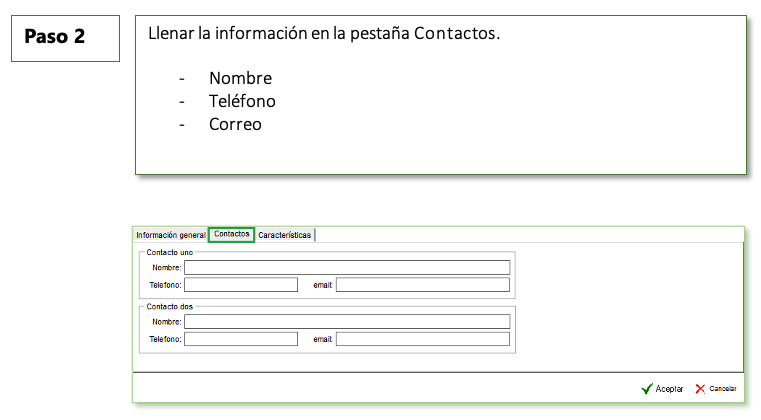Focus the Nombre field in Contacto dos
The height and width of the screenshot is (420, 761).
pos(346,322)
